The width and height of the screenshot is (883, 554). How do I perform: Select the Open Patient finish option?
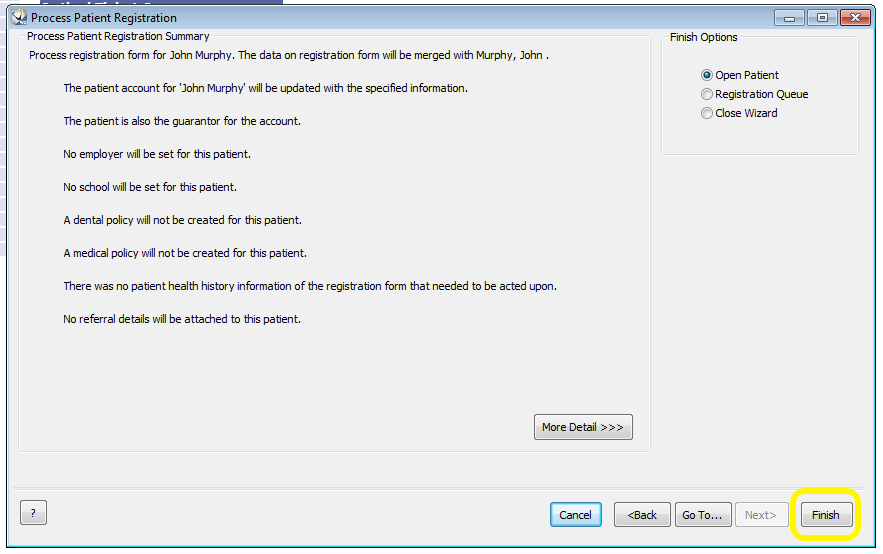point(739,75)
